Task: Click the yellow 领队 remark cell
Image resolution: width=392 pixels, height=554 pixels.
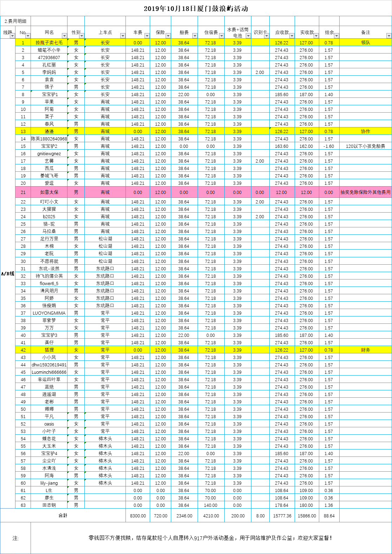Action: (365, 43)
